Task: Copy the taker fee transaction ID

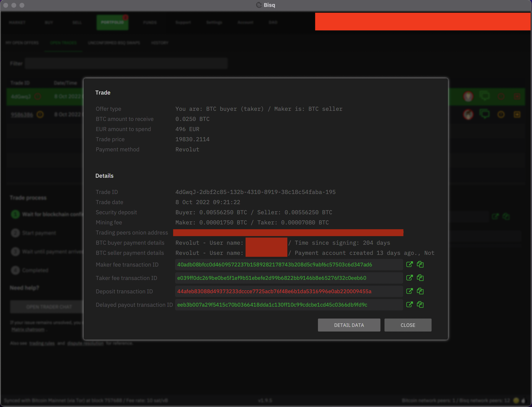Action: click(x=420, y=278)
